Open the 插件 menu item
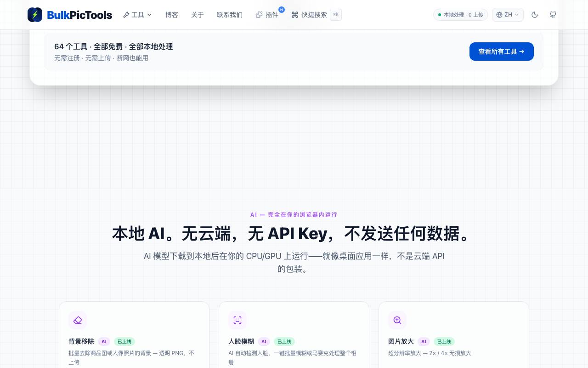 point(267,15)
